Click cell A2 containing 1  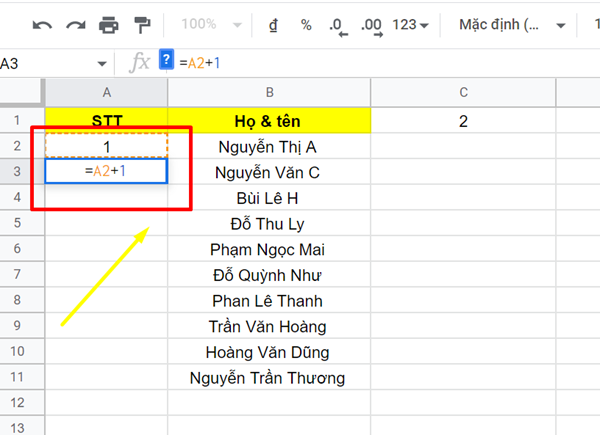click(x=106, y=146)
